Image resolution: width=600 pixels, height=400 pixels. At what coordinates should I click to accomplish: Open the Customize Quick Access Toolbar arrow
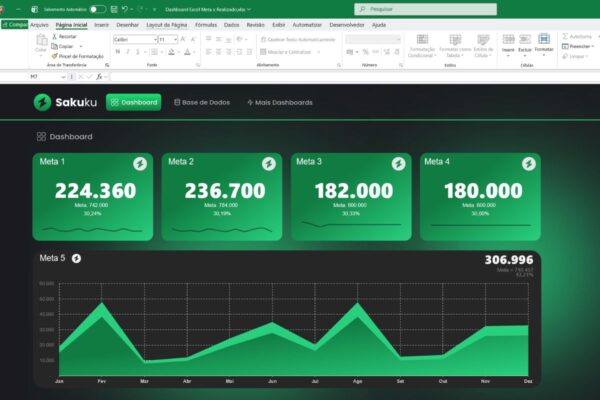[x=154, y=9]
